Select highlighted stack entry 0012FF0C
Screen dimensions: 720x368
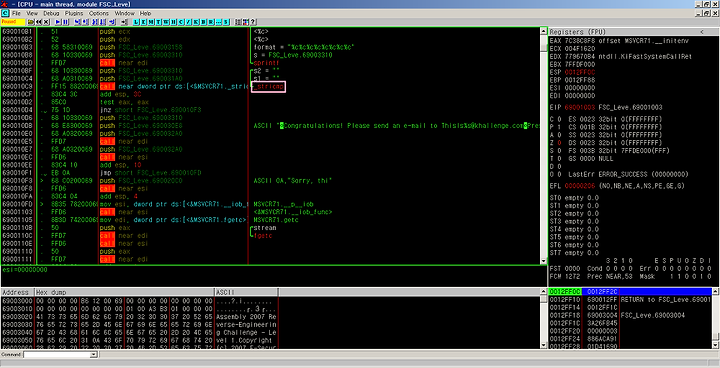[630, 292]
